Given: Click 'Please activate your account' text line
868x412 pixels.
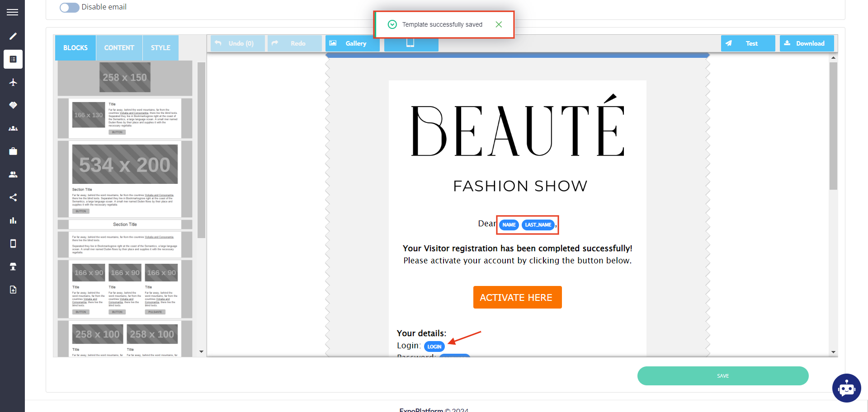Looking at the screenshot, I should pos(518,261).
